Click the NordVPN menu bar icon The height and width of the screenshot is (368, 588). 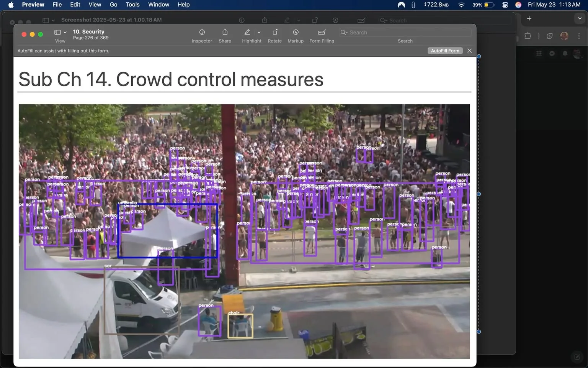(x=401, y=5)
